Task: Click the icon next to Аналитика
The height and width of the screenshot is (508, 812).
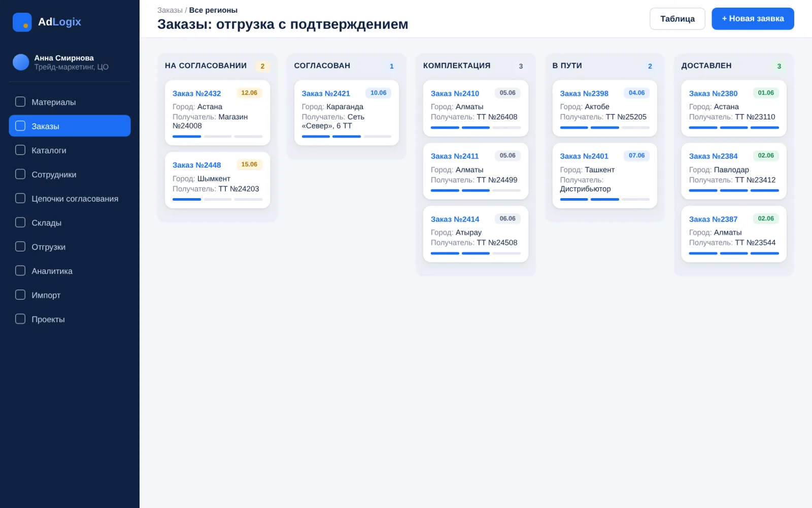Action: tap(20, 270)
